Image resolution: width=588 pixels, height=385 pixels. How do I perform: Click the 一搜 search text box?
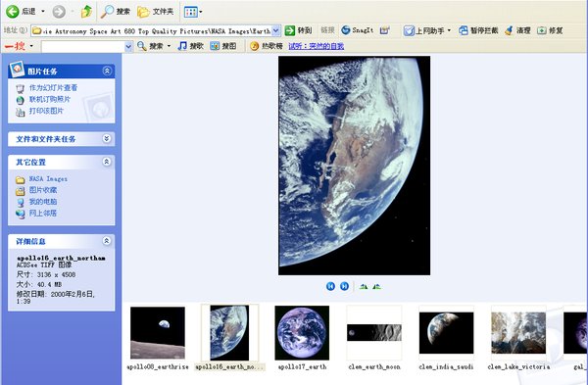83,46
